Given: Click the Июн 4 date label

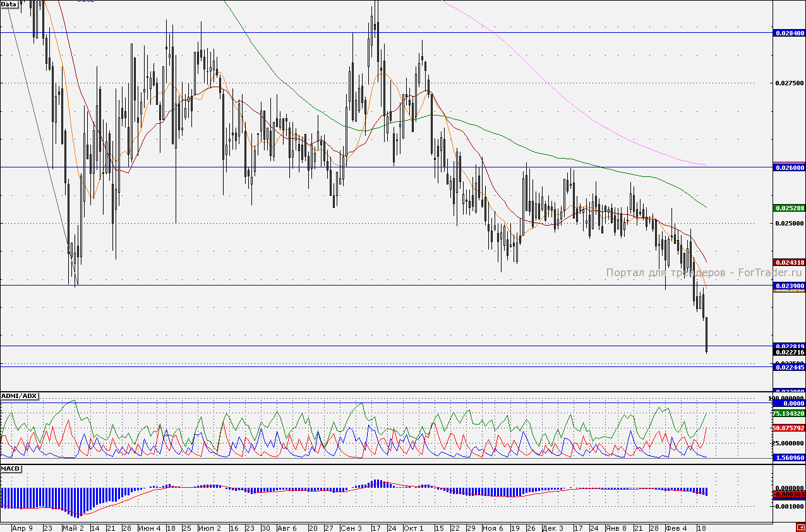Looking at the screenshot, I should click(150, 528).
